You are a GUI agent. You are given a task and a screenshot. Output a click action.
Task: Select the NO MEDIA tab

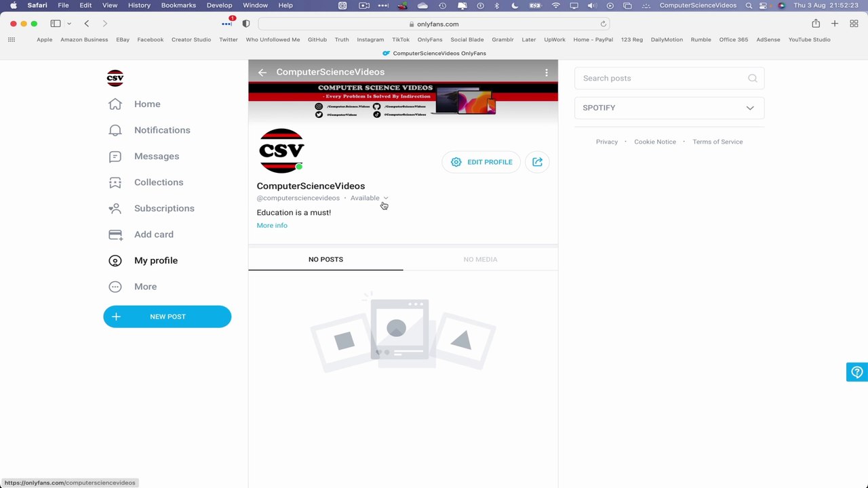(480, 260)
